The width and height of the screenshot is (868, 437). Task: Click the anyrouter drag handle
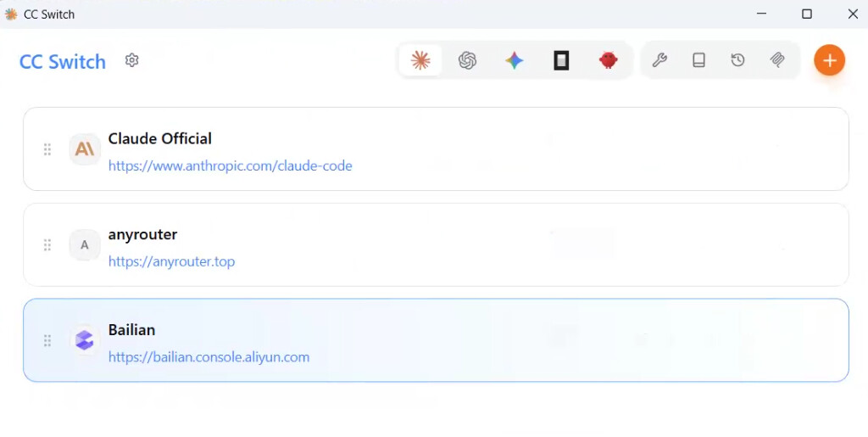click(x=47, y=245)
